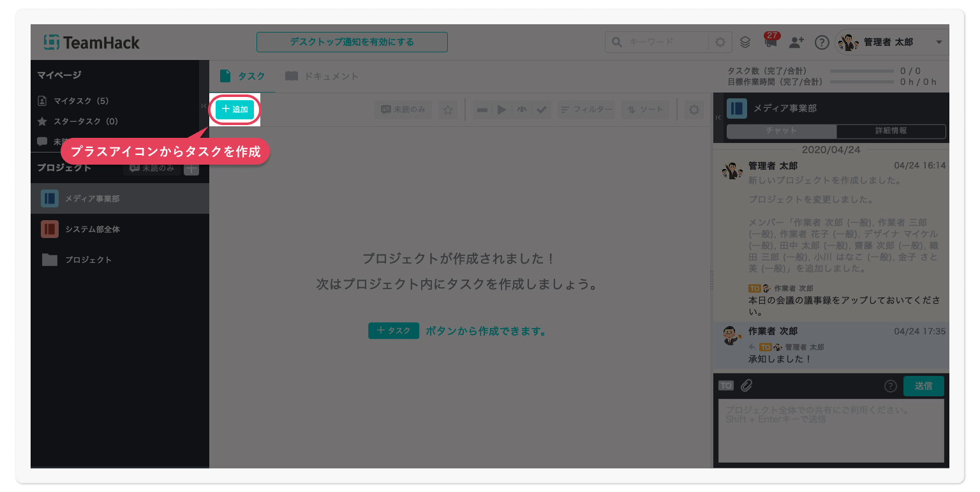Image resolution: width=980 pixels, height=492 pixels.
Task: Click メディア事業部 project icon in chat panel
Action: 737,108
